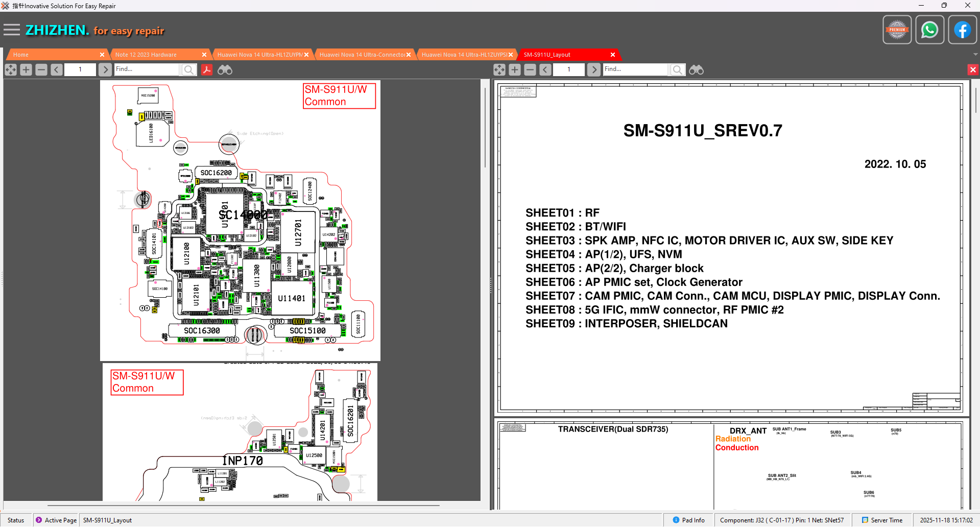Expand the tab list dropdown arrow
980x527 pixels.
[975, 54]
